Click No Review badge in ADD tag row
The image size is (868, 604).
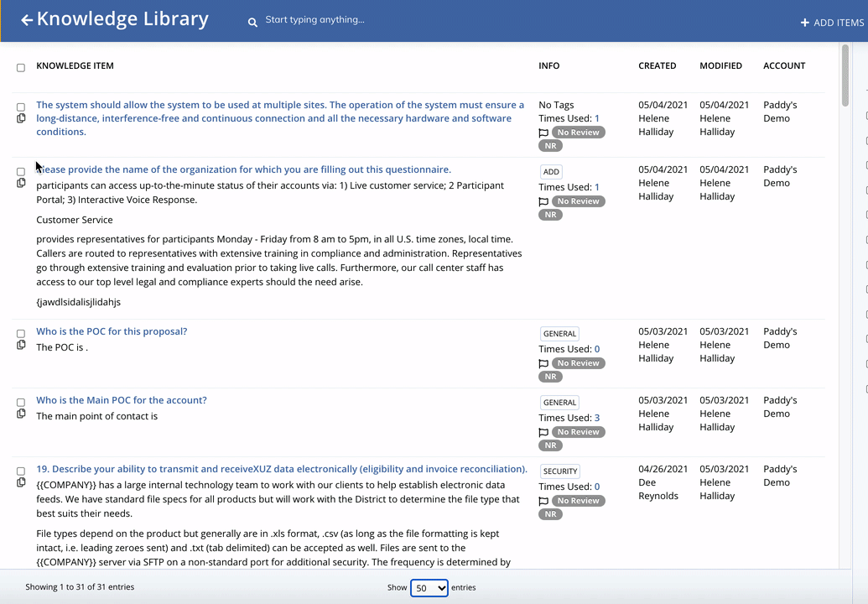coord(578,201)
